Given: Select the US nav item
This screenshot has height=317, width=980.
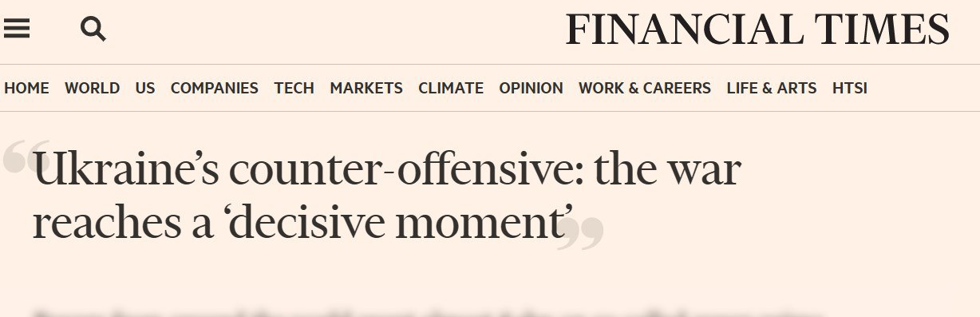Looking at the screenshot, I should [x=145, y=89].
